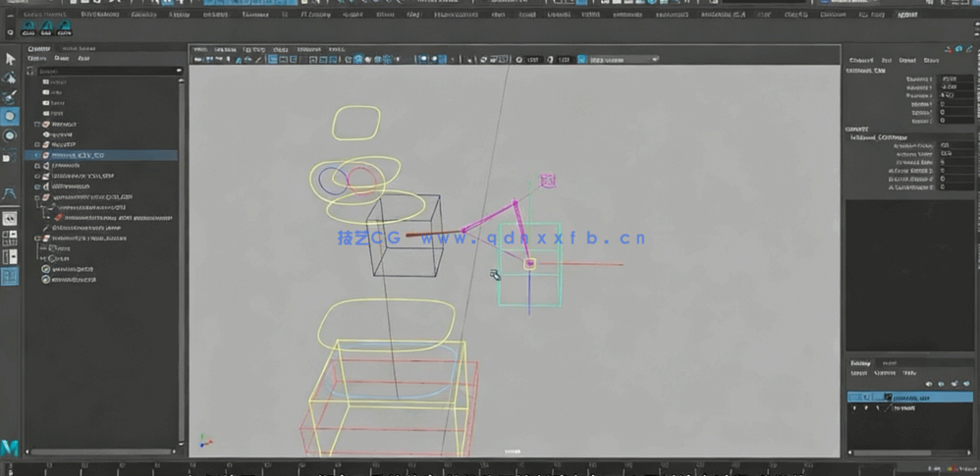Pick the Rotate tool in toolbox
980x476 pixels.
10,135
